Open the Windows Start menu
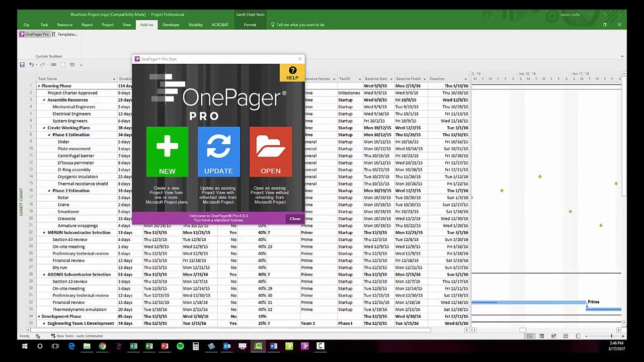Image resolution: width=644 pixels, height=362 pixels. [24, 346]
